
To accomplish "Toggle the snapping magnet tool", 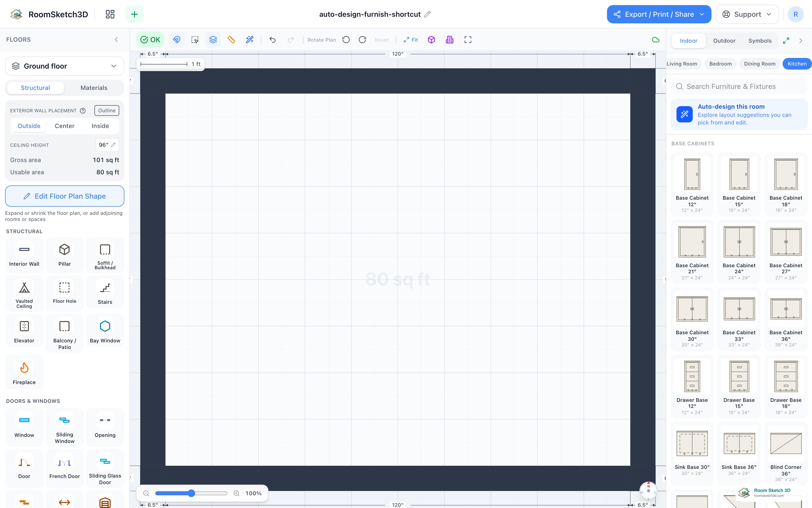I will point(177,40).
